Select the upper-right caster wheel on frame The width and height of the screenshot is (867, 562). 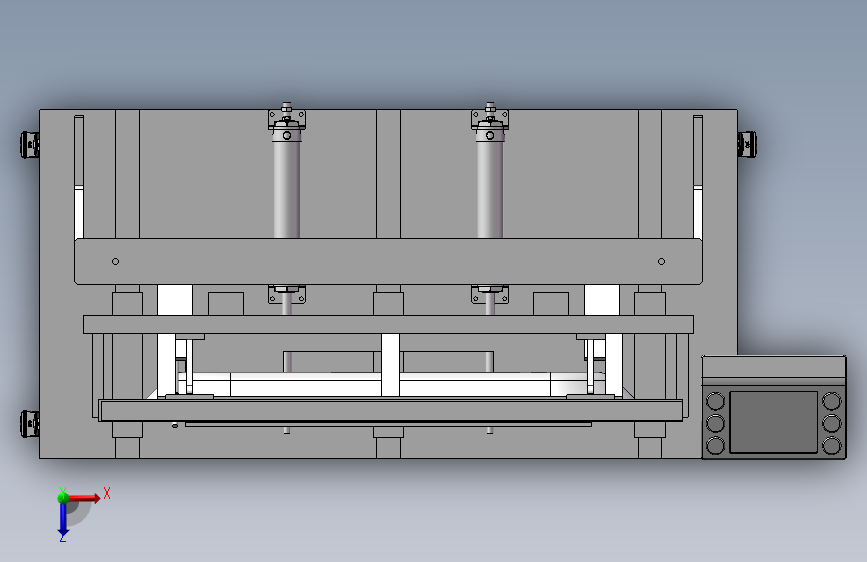747,144
